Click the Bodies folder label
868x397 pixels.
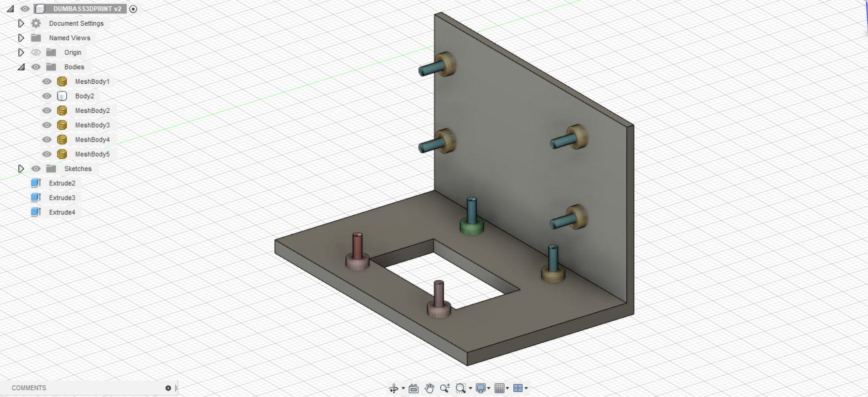74,67
